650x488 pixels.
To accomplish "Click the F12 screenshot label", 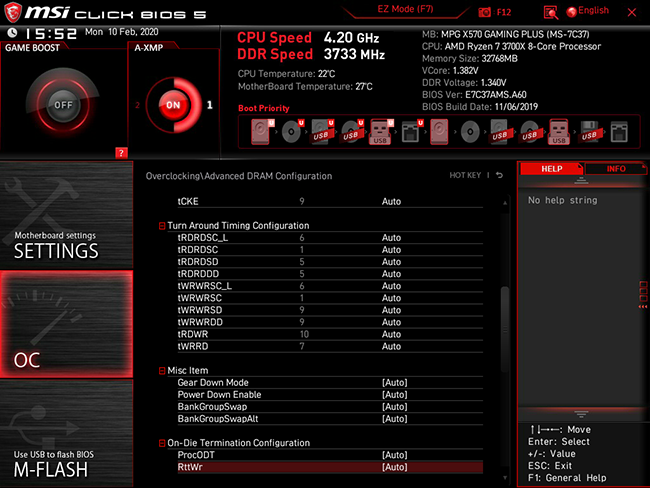I will (x=504, y=12).
